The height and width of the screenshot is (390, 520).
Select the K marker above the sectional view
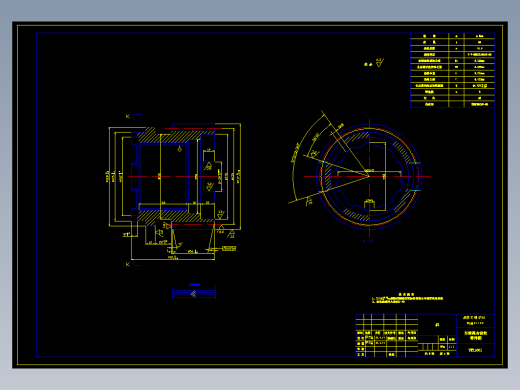(x=128, y=116)
